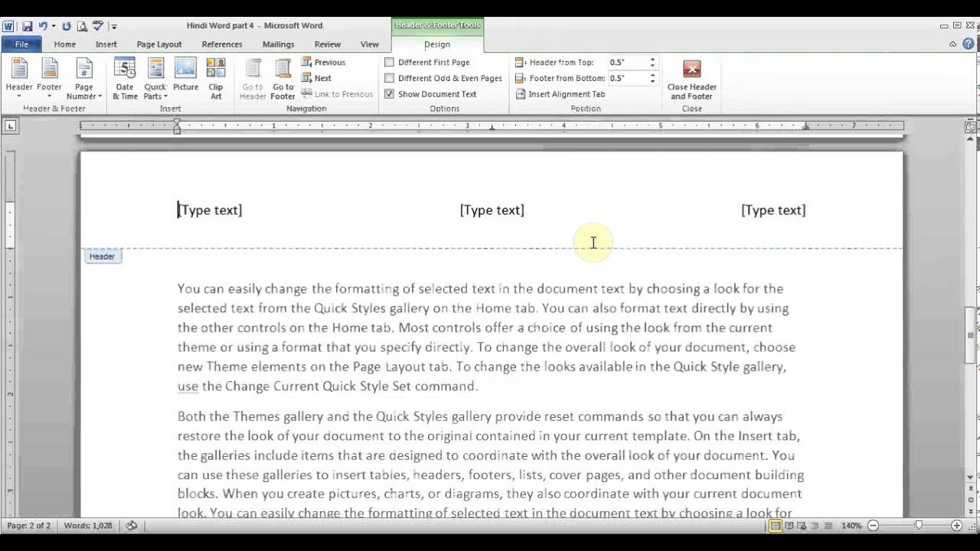This screenshot has height=551, width=980.
Task: Click Close Header and Footer
Action: point(692,79)
